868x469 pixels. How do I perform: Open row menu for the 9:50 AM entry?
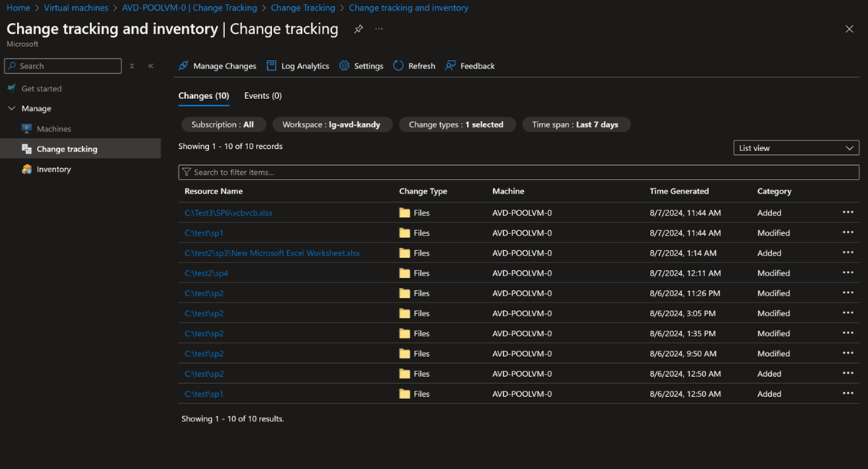848,353
